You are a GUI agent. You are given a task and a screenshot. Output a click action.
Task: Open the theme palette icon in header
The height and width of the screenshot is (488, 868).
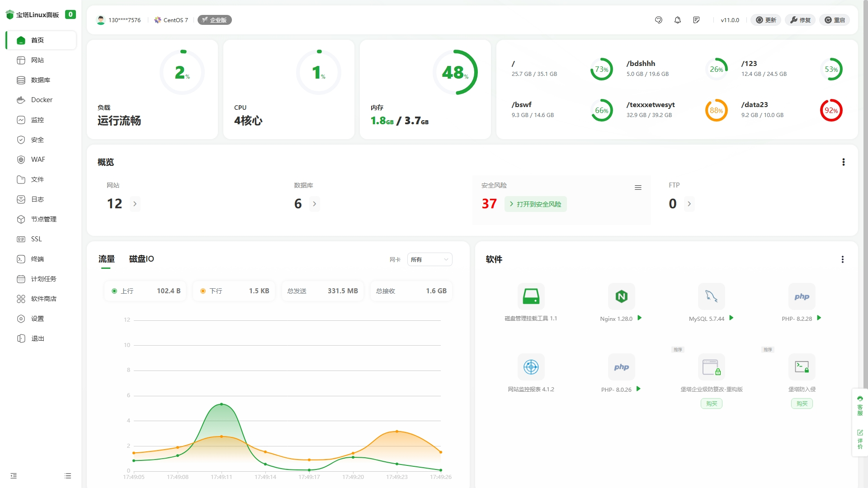pyautogui.click(x=658, y=20)
